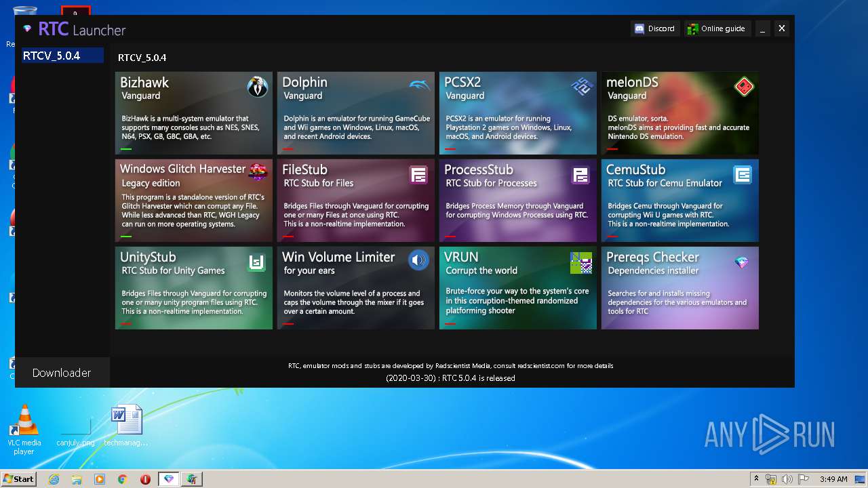Image resolution: width=868 pixels, height=488 pixels.
Task: Open Opera from the taskbar
Action: coord(145,479)
